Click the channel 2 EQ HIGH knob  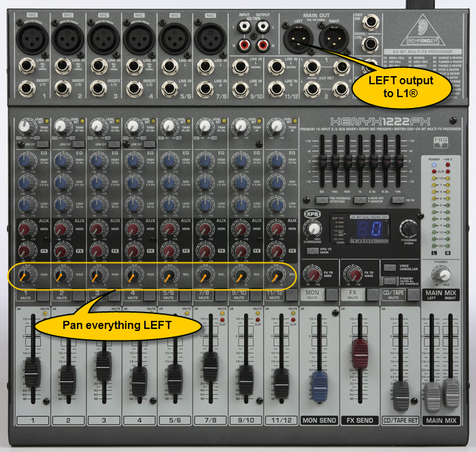point(61,160)
